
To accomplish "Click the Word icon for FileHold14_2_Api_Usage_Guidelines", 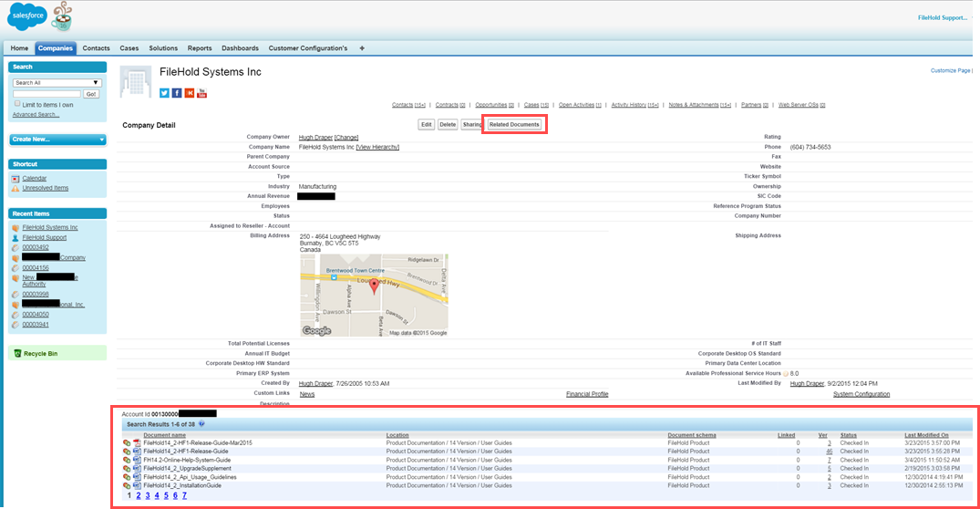I will tap(137, 477).
